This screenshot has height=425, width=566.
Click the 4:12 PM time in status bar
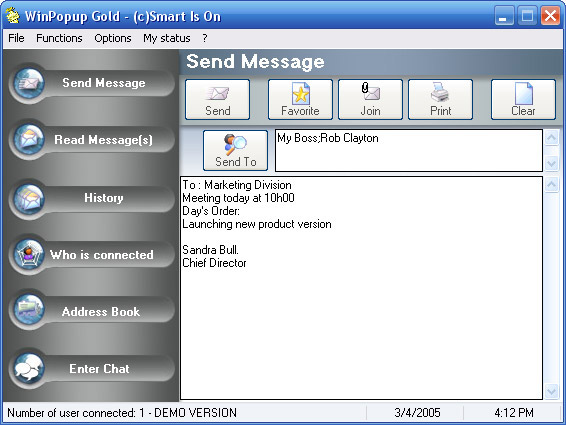(514, 413)
